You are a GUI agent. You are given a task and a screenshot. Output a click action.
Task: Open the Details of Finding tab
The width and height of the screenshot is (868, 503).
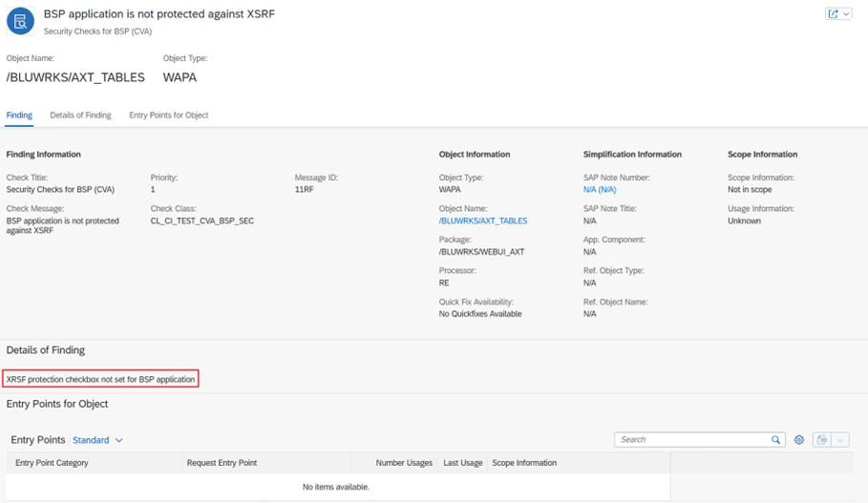tap(80, 115)
